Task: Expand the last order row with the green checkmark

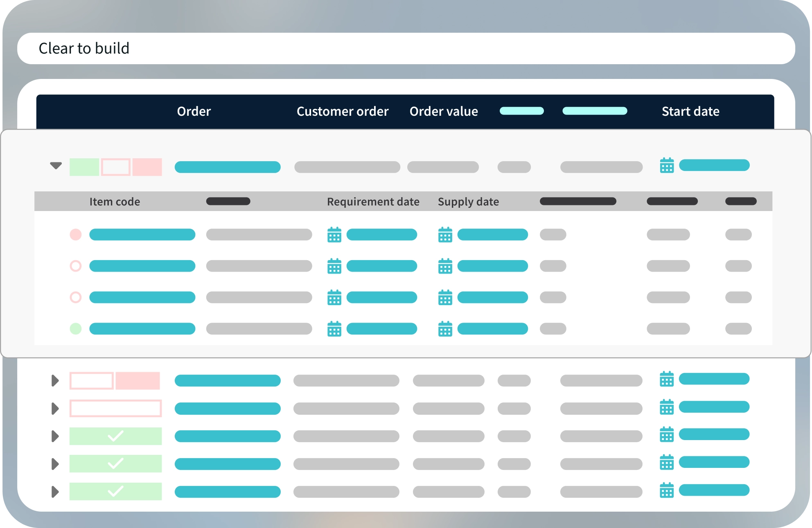Action: click(x=55, y=492)
